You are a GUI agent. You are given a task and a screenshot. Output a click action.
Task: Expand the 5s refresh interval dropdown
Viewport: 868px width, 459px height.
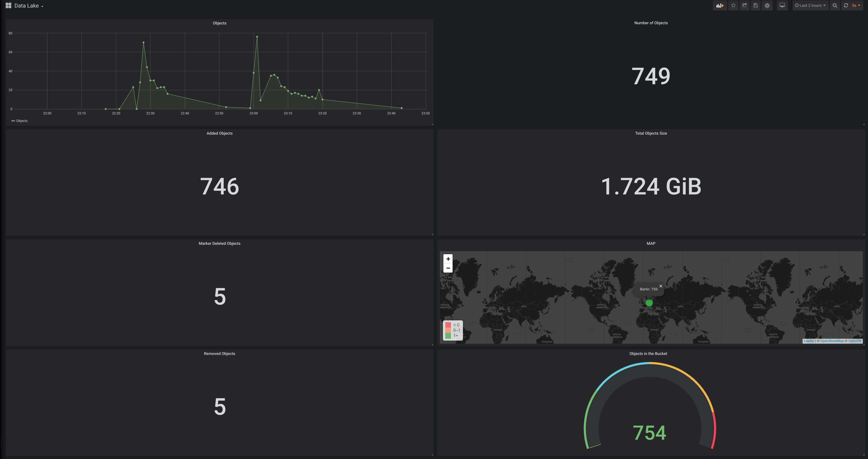click(x=856, y=5)
